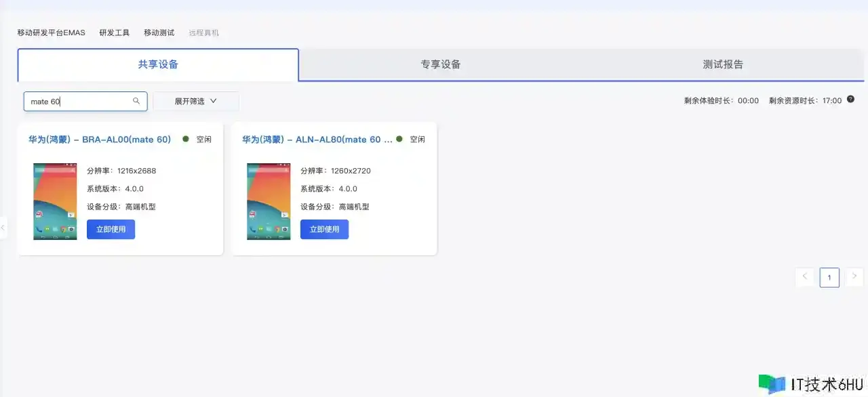Expand the 展开筛选 filter dropdown
The width and height of the screenshot is (868, 397).
pyautogui.click(x=195, y=101)
